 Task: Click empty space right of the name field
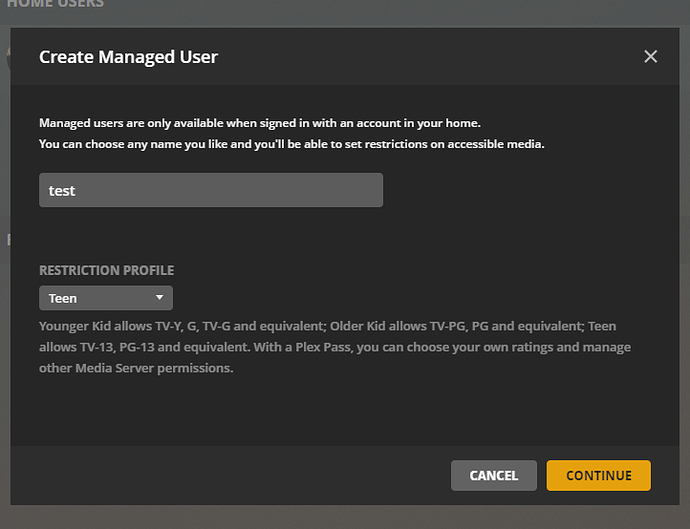520,191
